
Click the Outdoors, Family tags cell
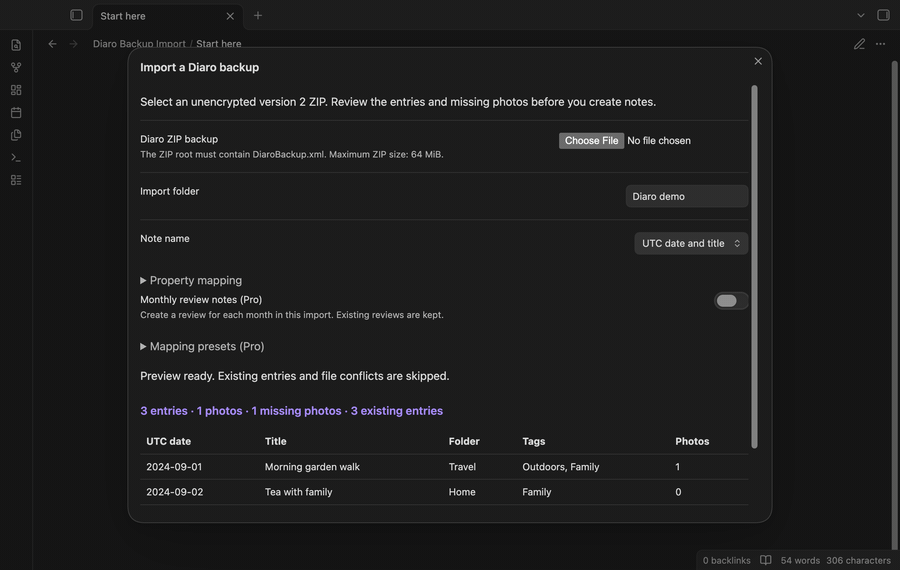pyautogui.click(x=561, y=467)
